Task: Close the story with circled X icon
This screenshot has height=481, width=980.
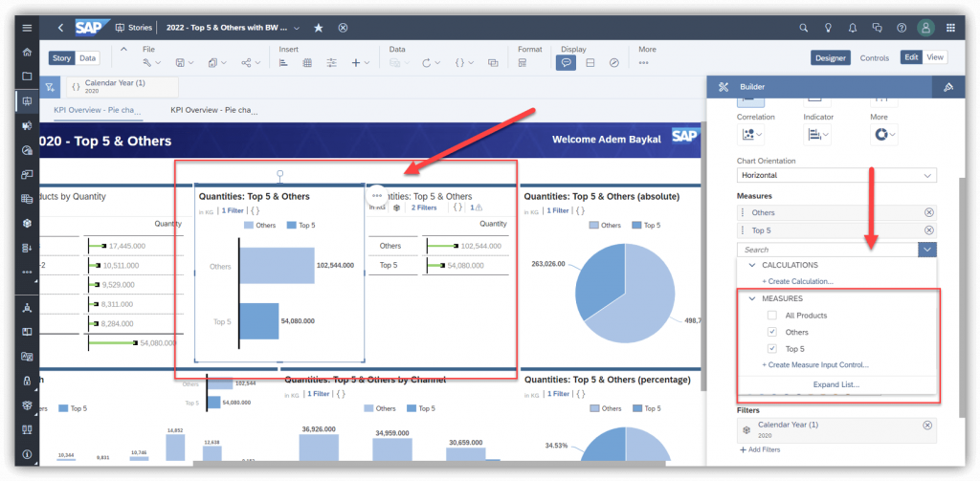Action: 343,28
